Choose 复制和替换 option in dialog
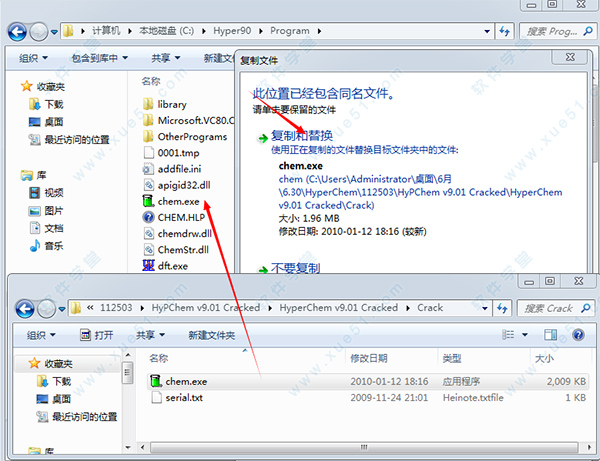The width and height of the screenshot is (600, 461). pos(302,135)
